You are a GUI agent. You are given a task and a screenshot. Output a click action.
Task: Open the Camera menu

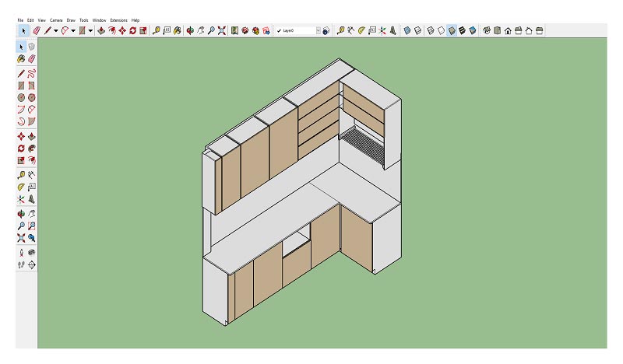click(56, 20)
